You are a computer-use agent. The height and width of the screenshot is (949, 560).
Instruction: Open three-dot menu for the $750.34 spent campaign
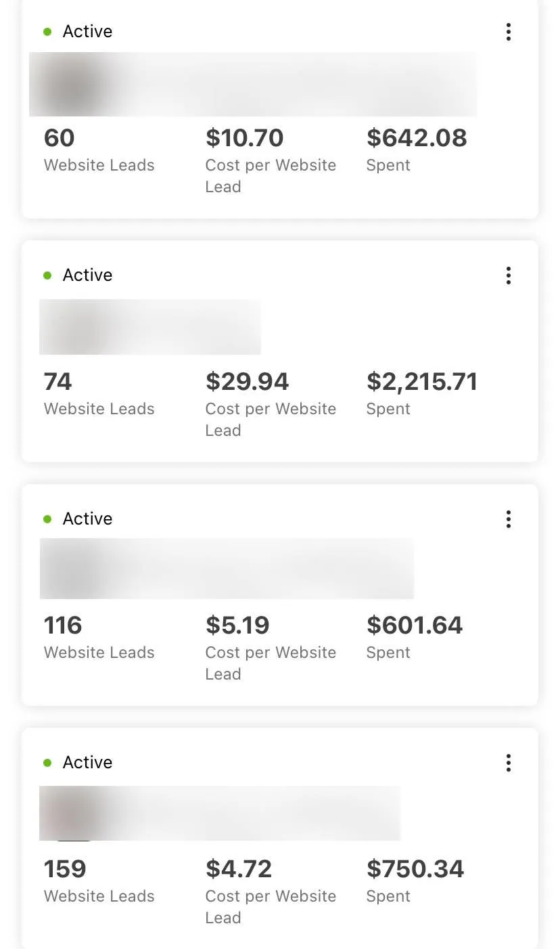point(509,763)
